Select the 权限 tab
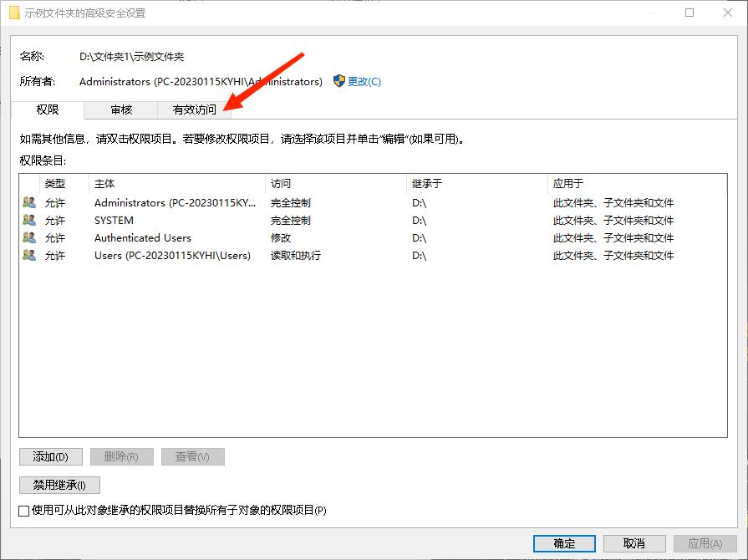748x560 pixels. click(x=48, y=109)
